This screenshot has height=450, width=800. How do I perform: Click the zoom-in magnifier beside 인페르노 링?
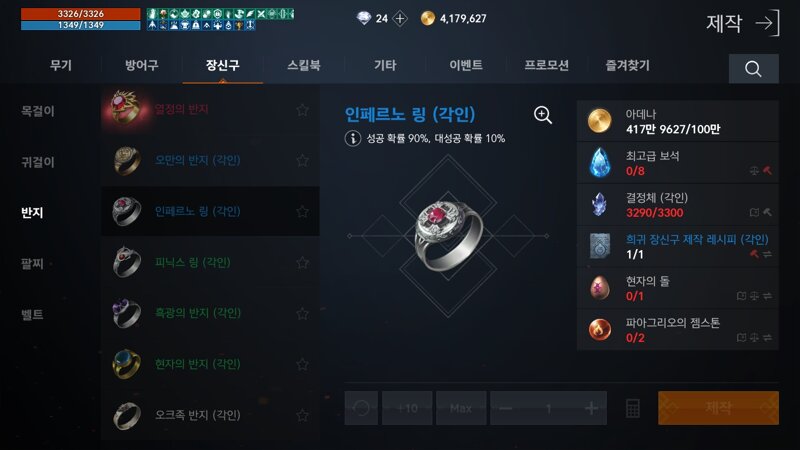(542, 115)
